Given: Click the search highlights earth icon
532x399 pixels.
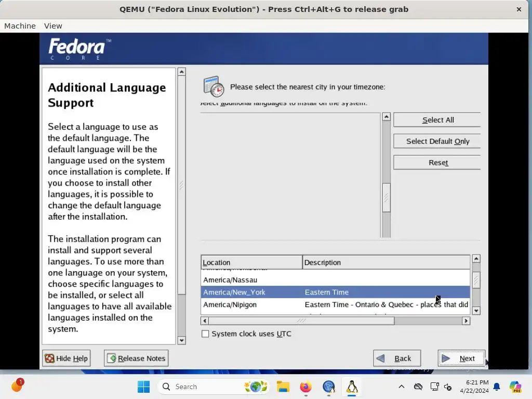Looking at the screenshot, I should [x=256, y=387].
